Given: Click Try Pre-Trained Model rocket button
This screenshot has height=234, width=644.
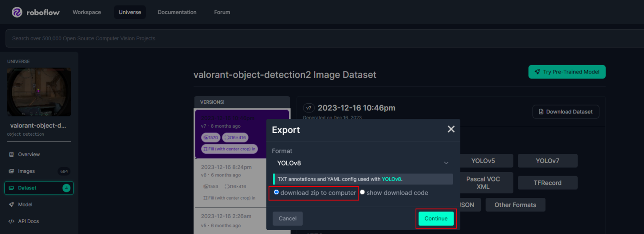Looking at the screenshot, I should click(567, 72).
